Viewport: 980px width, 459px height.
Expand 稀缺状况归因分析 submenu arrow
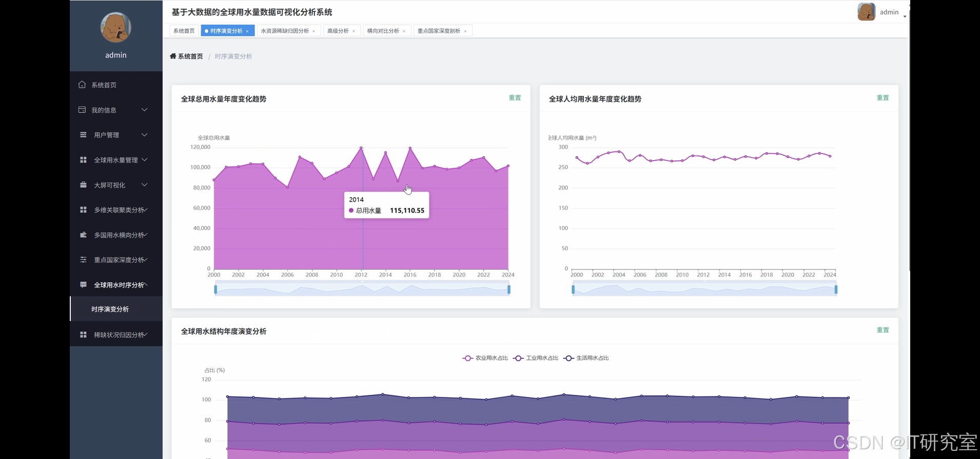(146, 335)
